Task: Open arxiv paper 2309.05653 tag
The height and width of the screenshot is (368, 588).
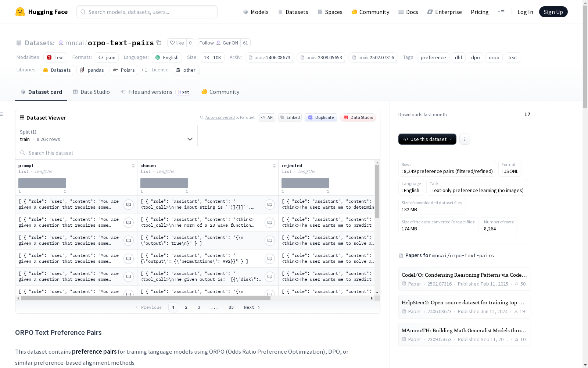Action: point(321,57)
